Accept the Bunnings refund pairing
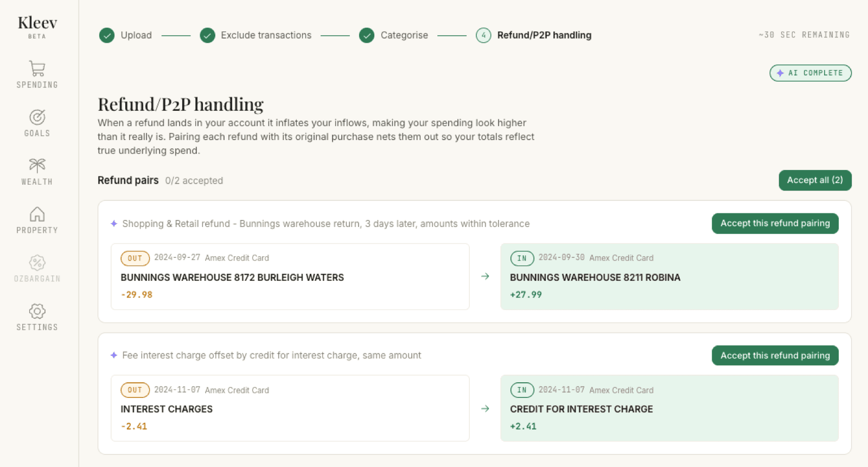 click(x=775, y=223)
